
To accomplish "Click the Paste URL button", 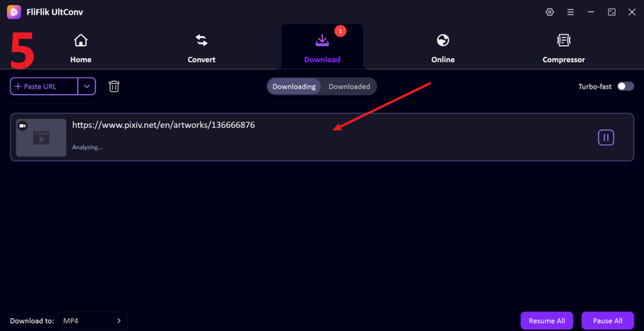I will (44, 86).
